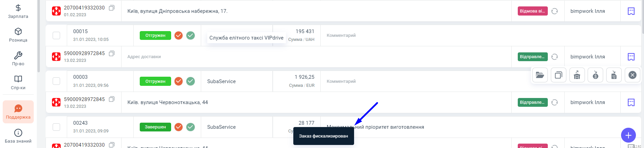Screen dimensions: 644x148
Task: Open the Розница sidebar section
Action: click(18, 35)
